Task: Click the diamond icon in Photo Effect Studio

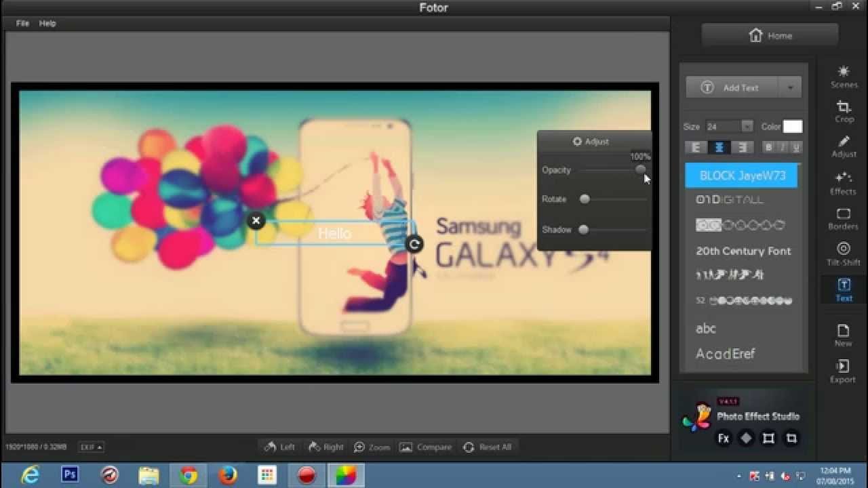Action: 746,439
